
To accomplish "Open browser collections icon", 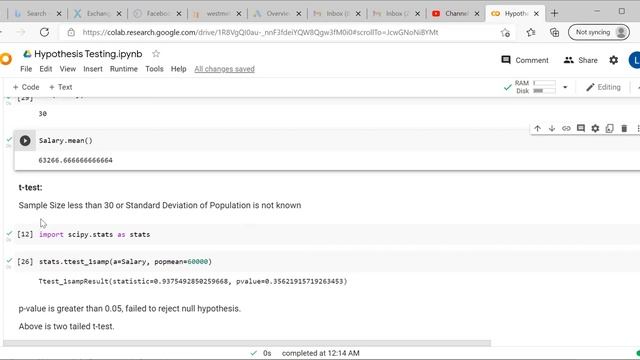I will click(554, 32).
